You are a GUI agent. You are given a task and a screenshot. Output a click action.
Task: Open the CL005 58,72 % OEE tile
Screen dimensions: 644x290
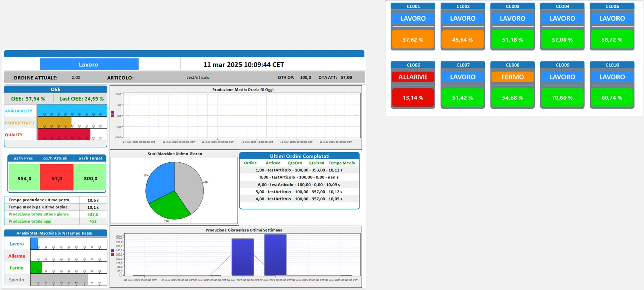coord(612,40)
